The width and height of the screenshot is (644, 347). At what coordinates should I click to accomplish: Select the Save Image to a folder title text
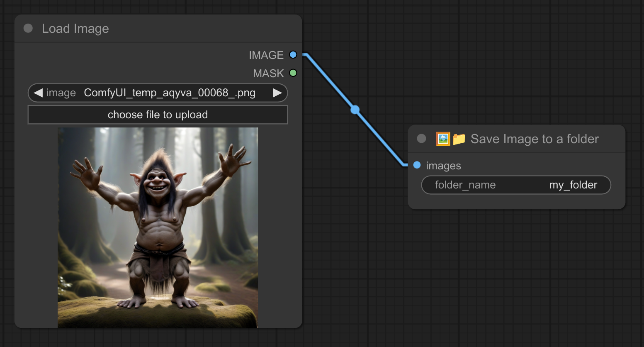(x=534, y=139)
